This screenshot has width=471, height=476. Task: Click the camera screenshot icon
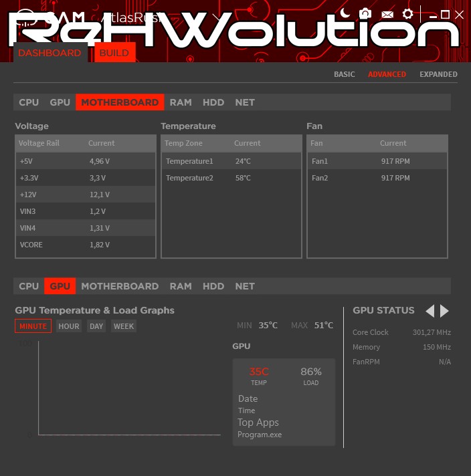click(x=365, y=13)
